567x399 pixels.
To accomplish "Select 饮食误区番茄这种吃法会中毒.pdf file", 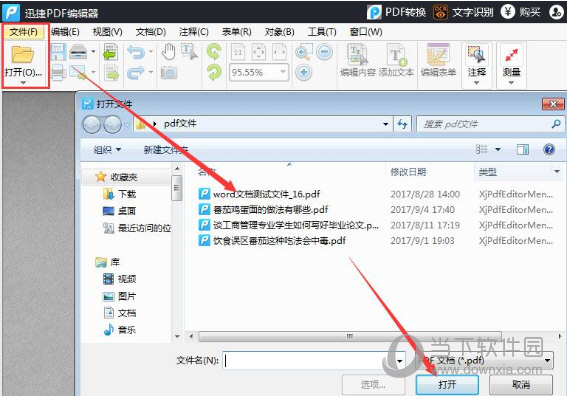I will tap(272, 241).
